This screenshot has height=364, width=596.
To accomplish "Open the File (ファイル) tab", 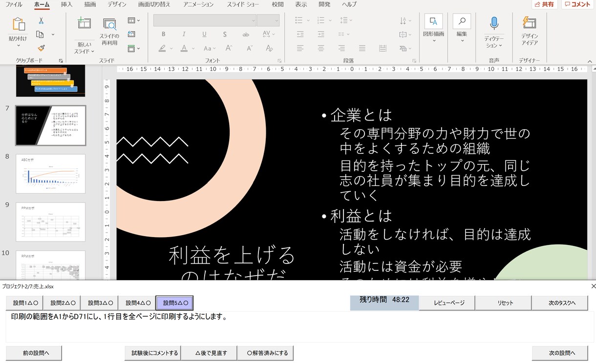I will [14, 4].
